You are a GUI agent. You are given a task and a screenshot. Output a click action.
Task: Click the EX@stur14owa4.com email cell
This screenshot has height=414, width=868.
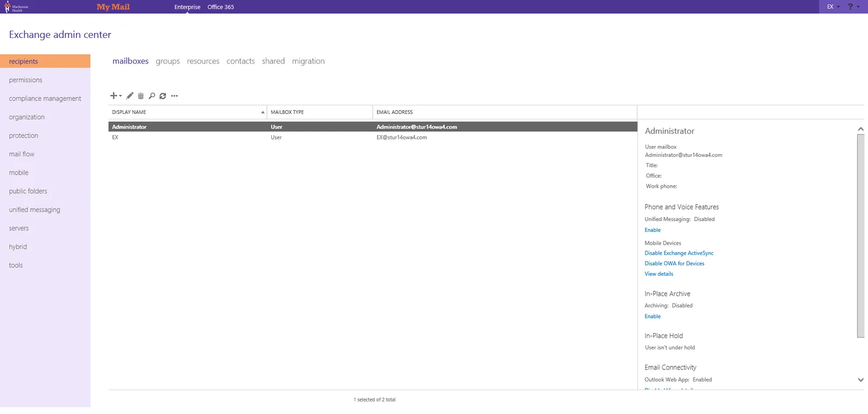401,137
